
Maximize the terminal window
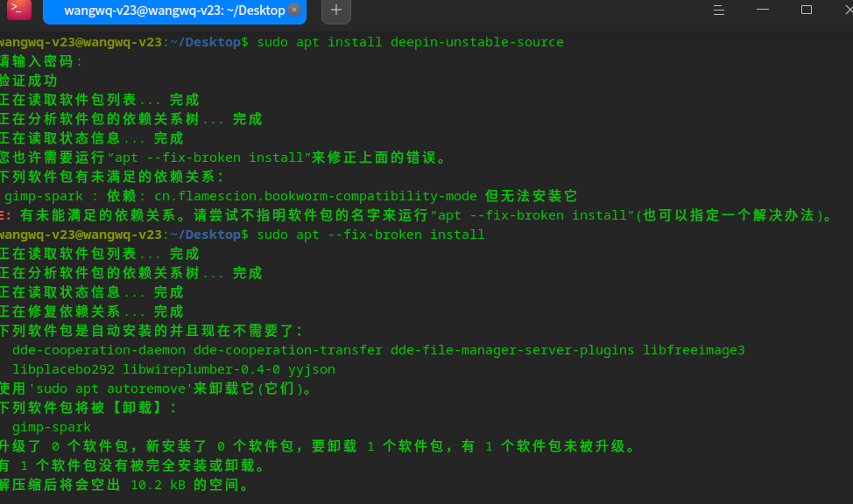pyautogui.click(x=807, y=10)
